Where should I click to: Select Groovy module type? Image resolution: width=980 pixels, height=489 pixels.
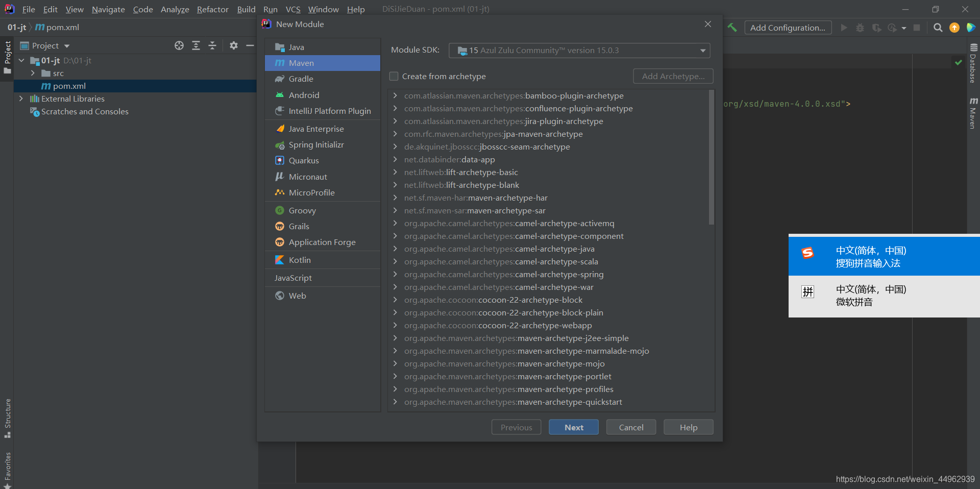click(323, 210)
